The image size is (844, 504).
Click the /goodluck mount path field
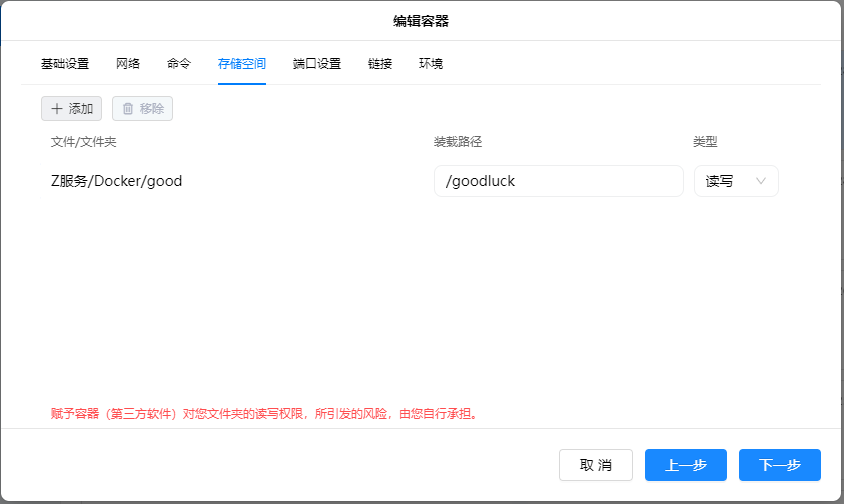(558, 181)
